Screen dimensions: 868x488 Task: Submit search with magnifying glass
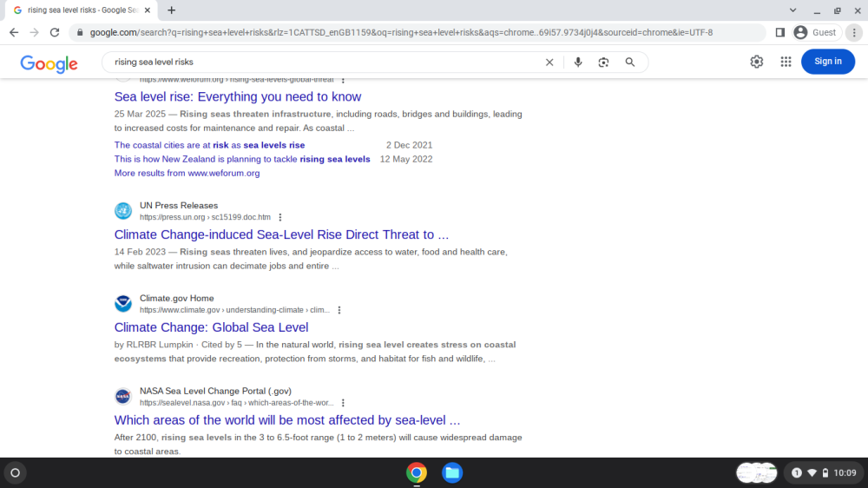coord(630,62)
